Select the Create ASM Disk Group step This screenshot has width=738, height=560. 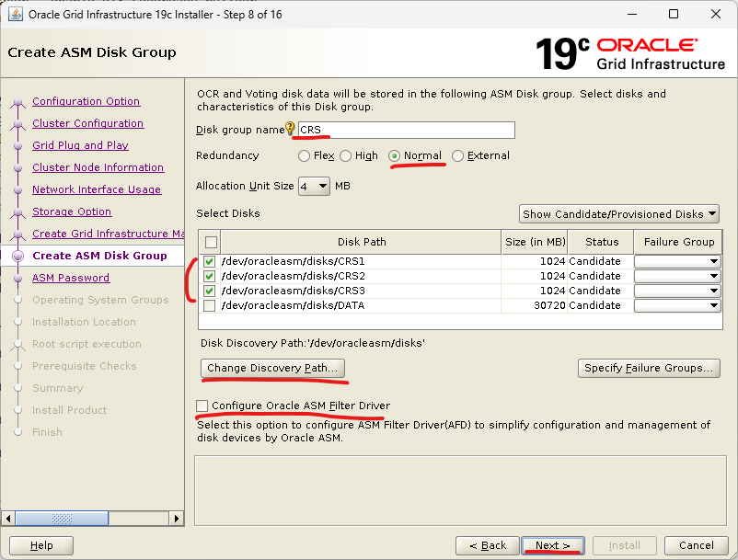click(x=99, y=256)
